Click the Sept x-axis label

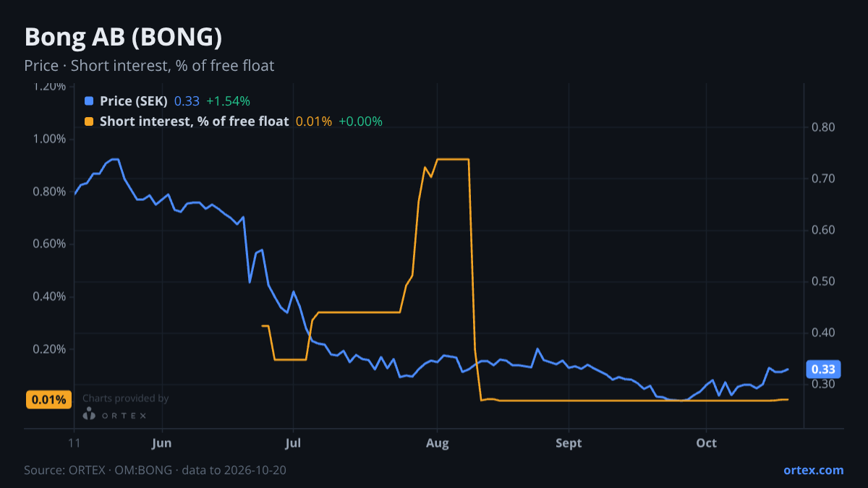[569, 443]
